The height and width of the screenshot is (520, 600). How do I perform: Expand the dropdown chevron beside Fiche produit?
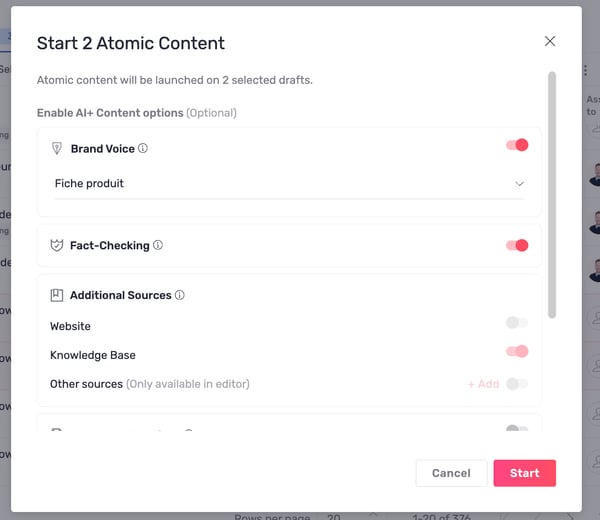(519, 184)
